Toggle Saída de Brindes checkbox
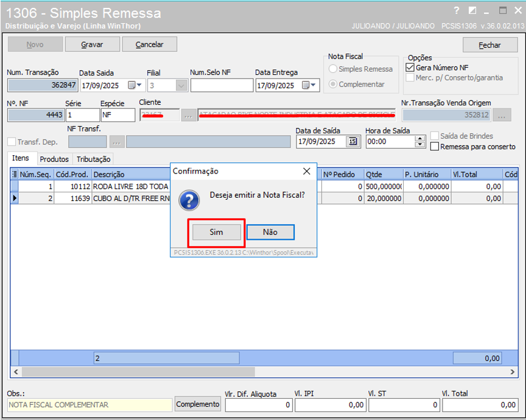 [435, 136]
